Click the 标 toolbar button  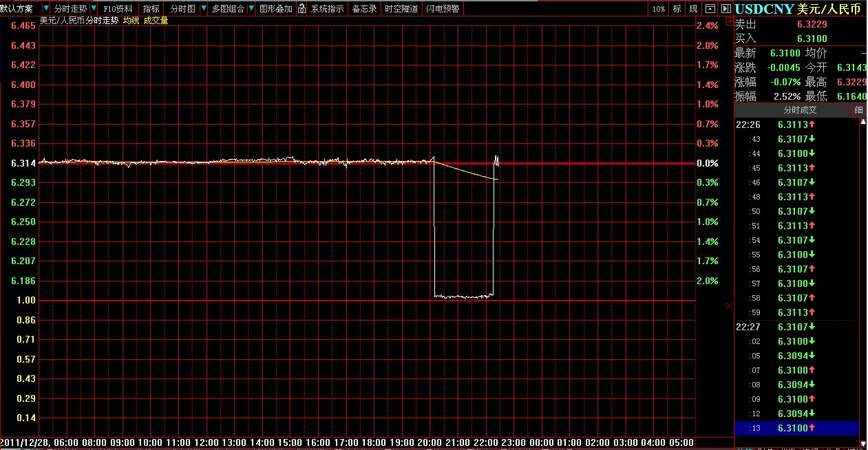(x=677, y=9)
